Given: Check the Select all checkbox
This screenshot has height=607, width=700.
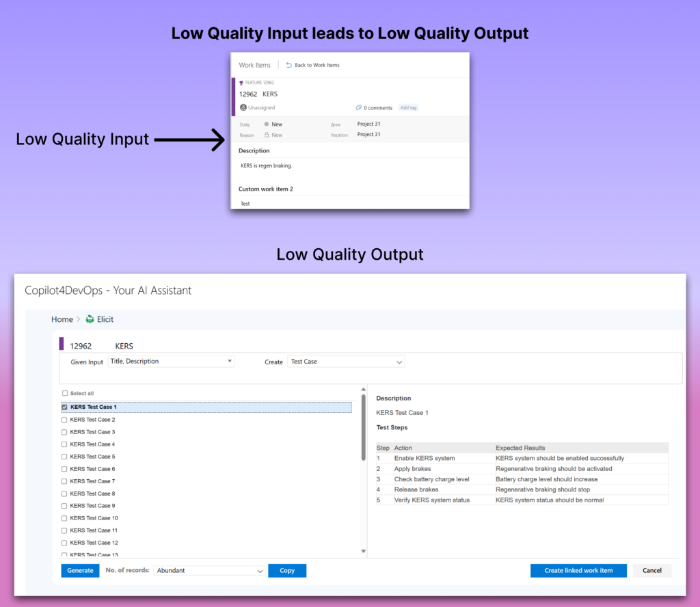Looking at the screenshot, I should 65,393.
